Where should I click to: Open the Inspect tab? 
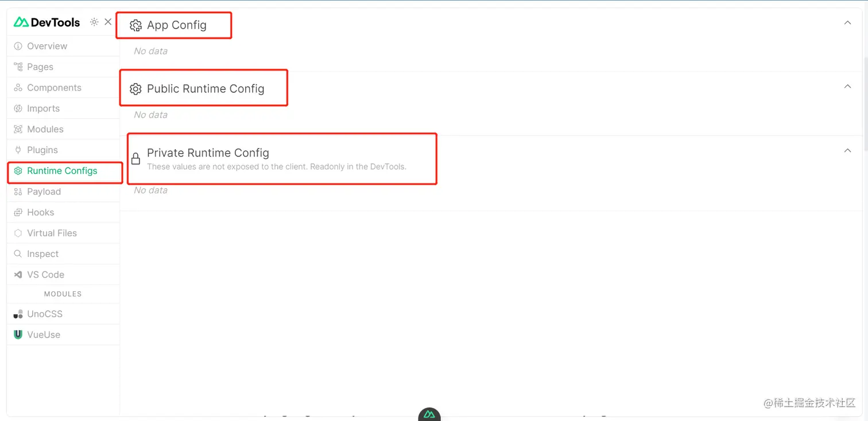pyautogui.click(x=42, y=254)
